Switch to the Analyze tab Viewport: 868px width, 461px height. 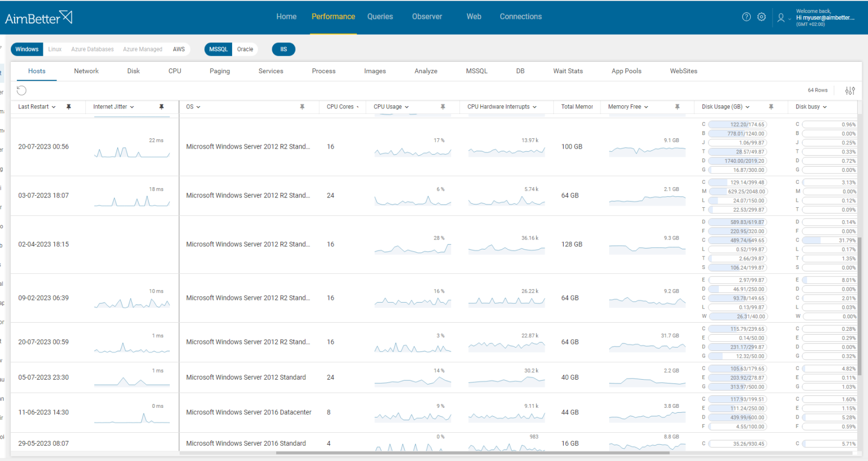(426, 71)
